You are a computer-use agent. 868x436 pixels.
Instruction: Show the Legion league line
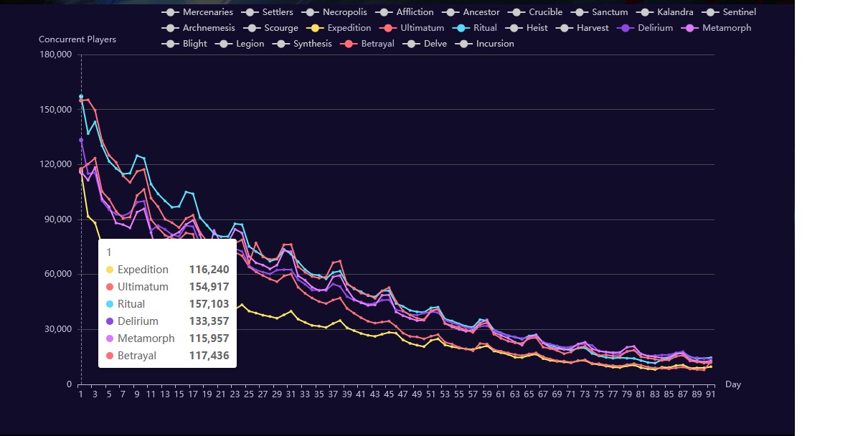tap(240, 44)
